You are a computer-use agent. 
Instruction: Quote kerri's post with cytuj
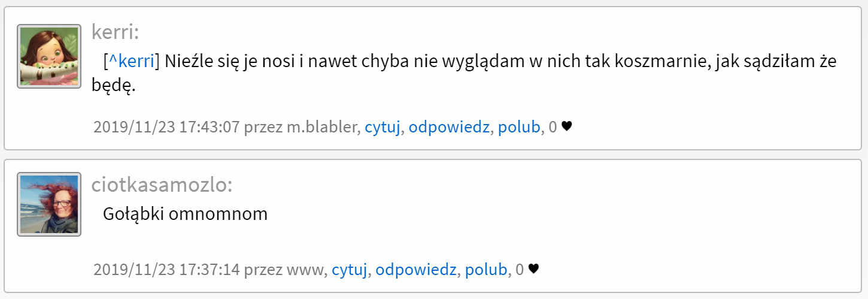383,127
